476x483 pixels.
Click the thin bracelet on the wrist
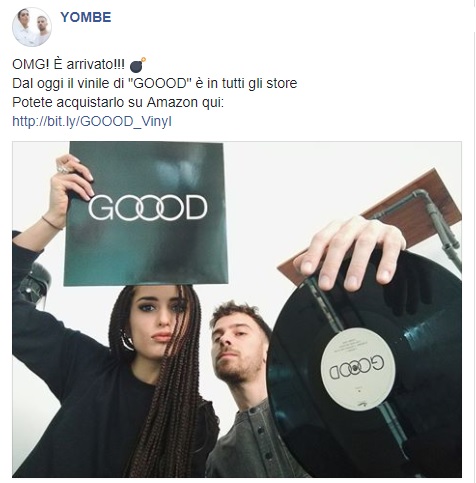pos(52,223)
